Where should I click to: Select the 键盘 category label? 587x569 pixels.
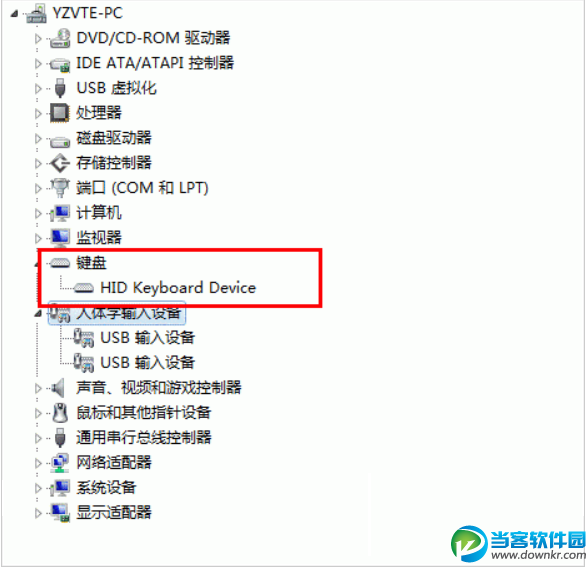click(x=91, y=263)
